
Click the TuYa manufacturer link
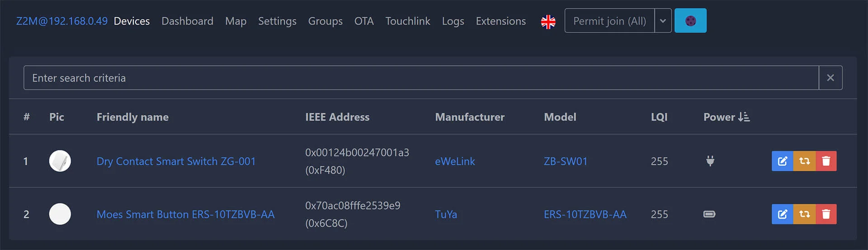pos(446,214)
